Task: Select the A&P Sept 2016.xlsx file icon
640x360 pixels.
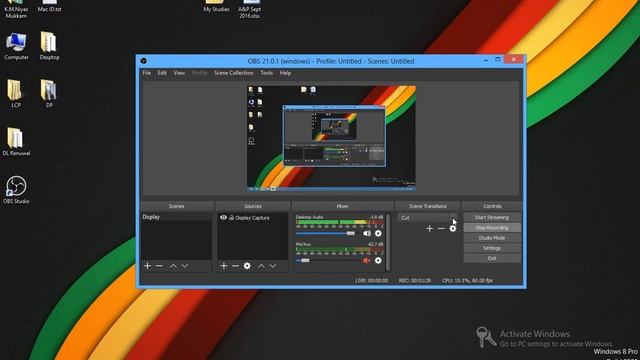Action: tap(249, 9)
